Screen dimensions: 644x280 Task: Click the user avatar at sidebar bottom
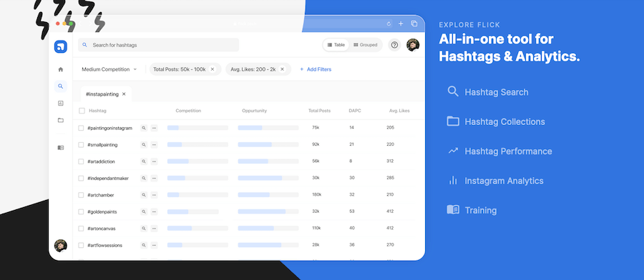pos(61,246)
